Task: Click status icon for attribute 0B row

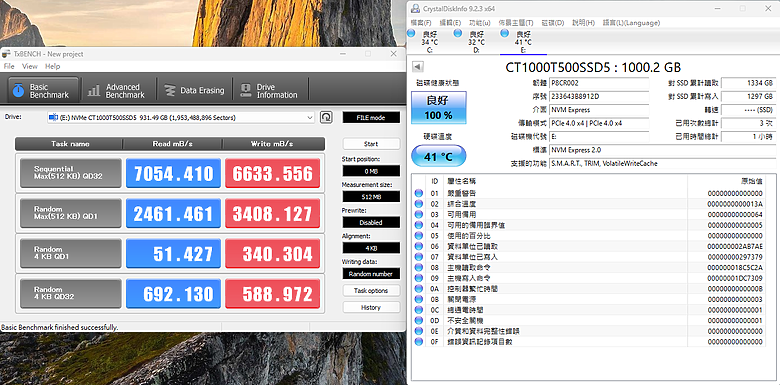Action: (x=418, y=299)
